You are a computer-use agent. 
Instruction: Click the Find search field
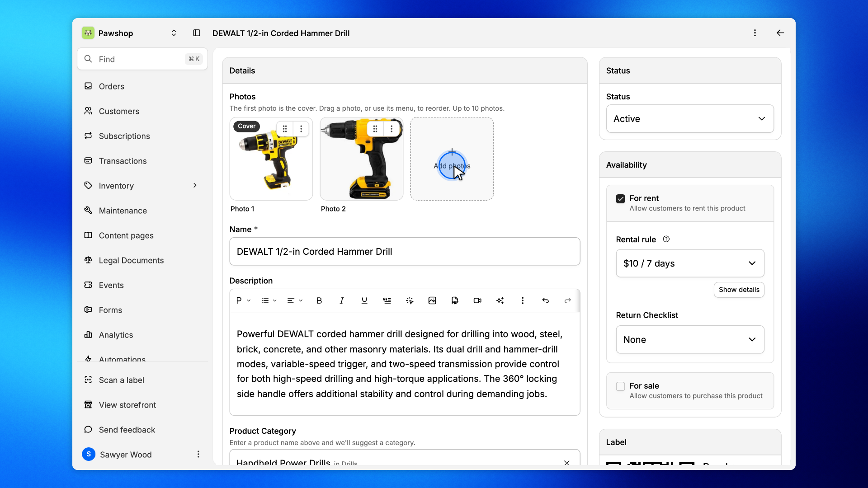click(142, 59)
